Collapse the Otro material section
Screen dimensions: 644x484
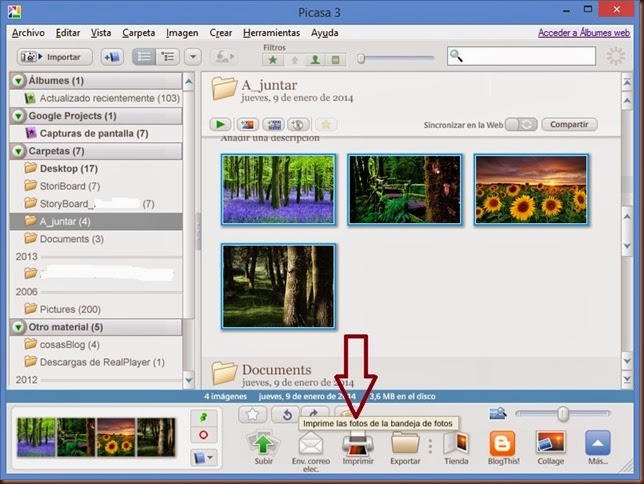[18, 327]
